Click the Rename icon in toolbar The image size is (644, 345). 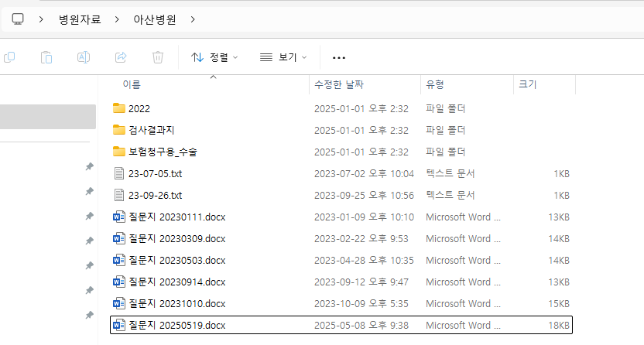[x=84, y=57]
